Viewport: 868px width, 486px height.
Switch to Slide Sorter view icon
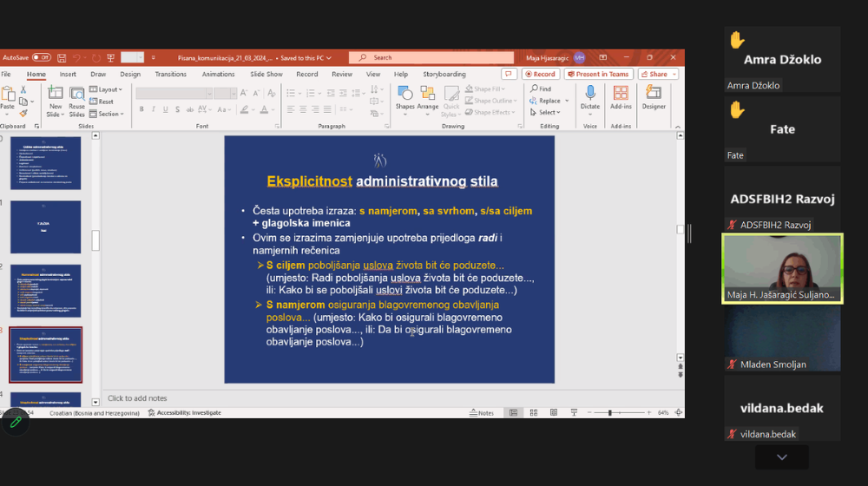(x=534, y=413)
